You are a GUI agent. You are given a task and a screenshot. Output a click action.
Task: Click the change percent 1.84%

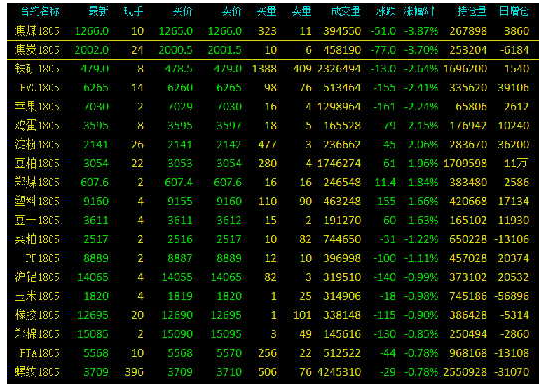tap(423, 182)
